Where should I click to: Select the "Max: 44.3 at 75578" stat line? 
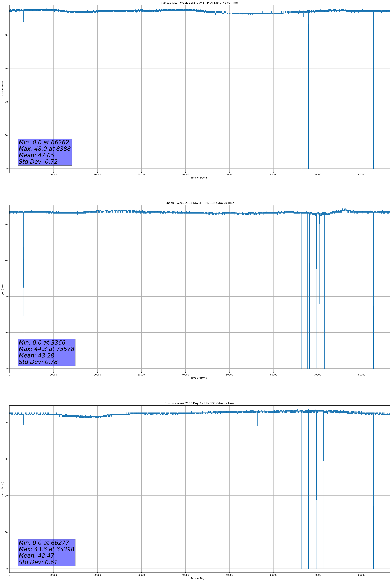click(46, 349)
